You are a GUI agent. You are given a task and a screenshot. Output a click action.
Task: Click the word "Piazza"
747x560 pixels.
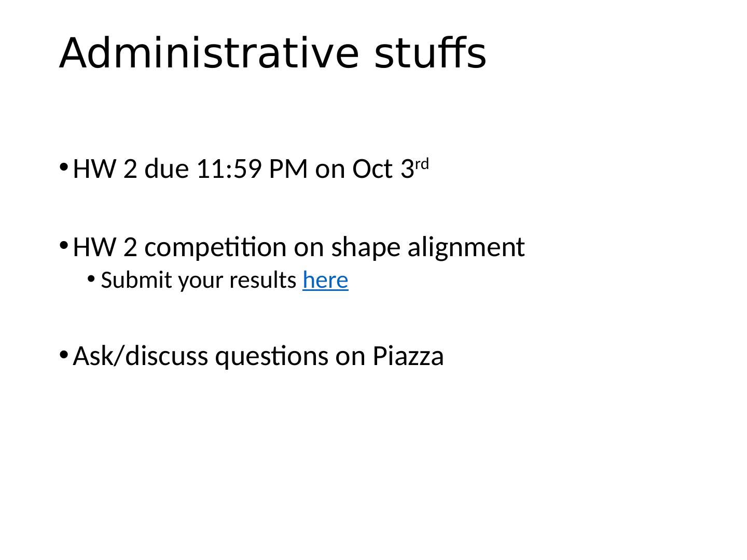click(x=408, y=356)
